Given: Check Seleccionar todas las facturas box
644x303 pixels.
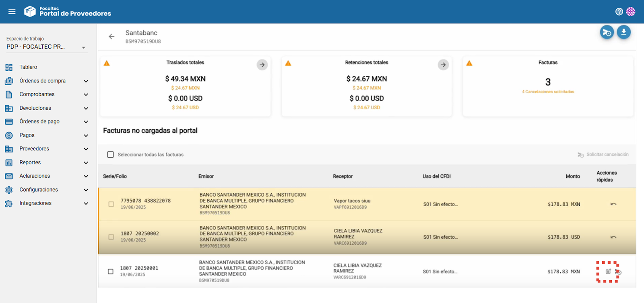Looking at the screenshot, I should coord(110,155).
